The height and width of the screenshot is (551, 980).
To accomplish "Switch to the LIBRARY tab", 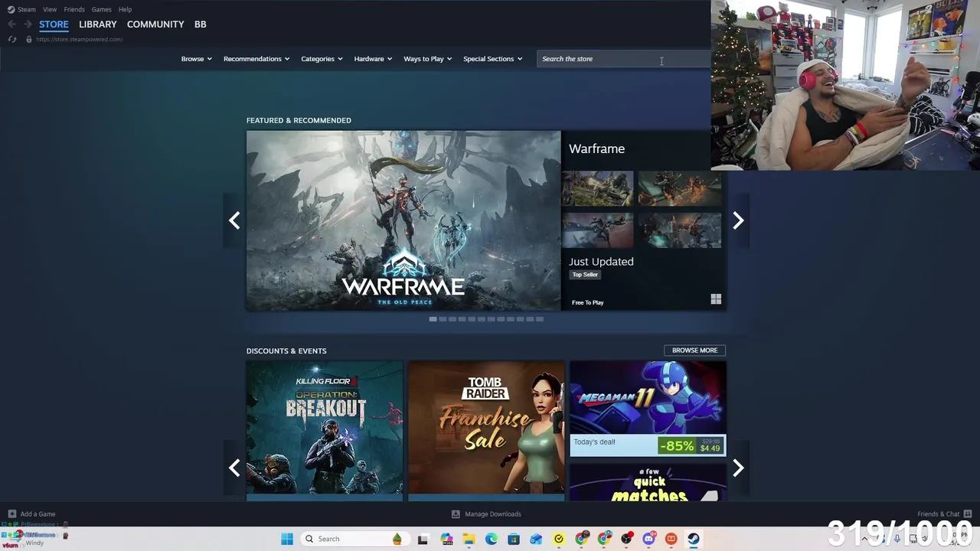I will pyautogui.click(x=98, y=24).
